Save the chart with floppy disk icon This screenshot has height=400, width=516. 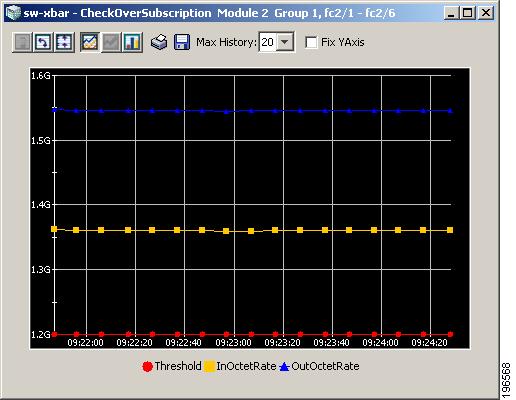click(x=182, y=42)
